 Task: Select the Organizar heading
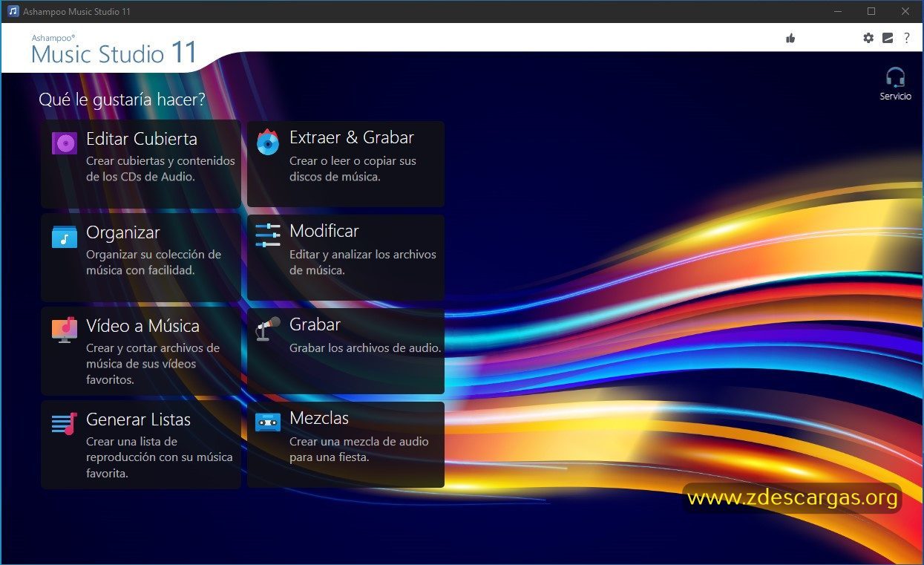point(123,232)
